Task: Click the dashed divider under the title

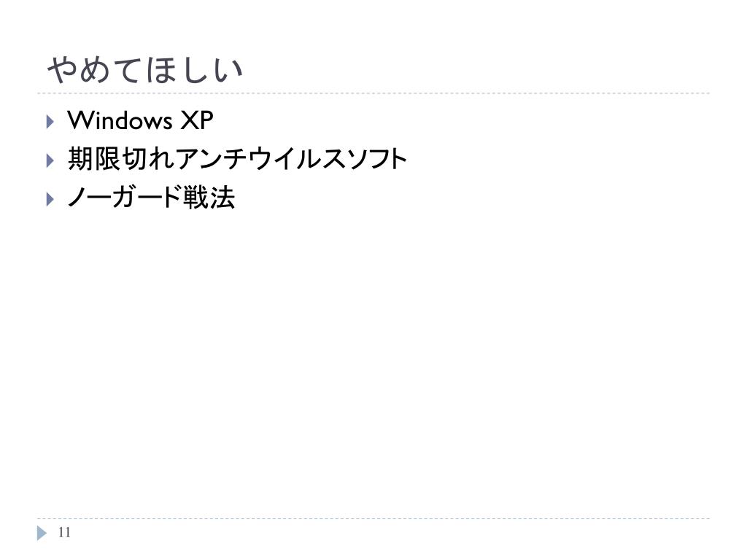Action: click(373, 93)
